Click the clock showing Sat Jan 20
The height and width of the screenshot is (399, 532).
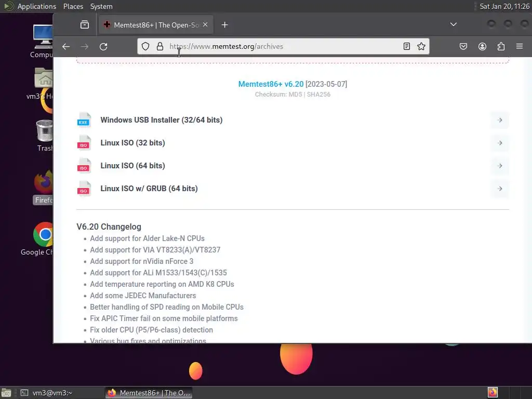pos(504,6)
